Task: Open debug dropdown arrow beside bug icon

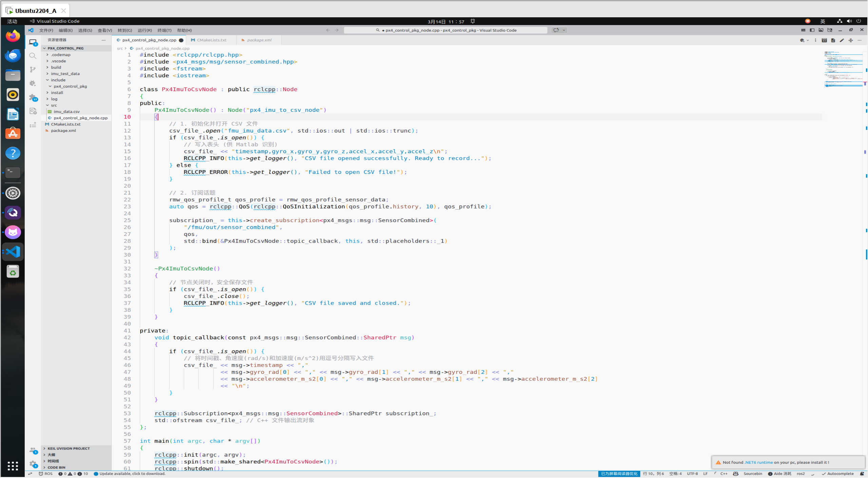Action: (808, 40)
